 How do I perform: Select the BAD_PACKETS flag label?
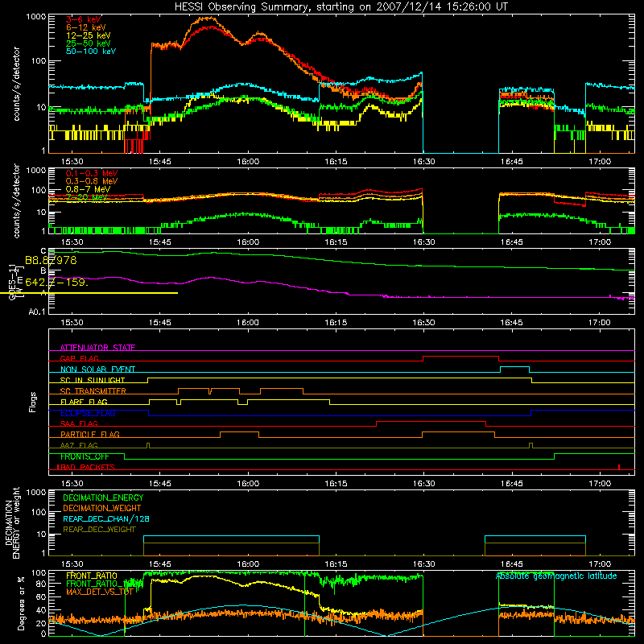86,467
